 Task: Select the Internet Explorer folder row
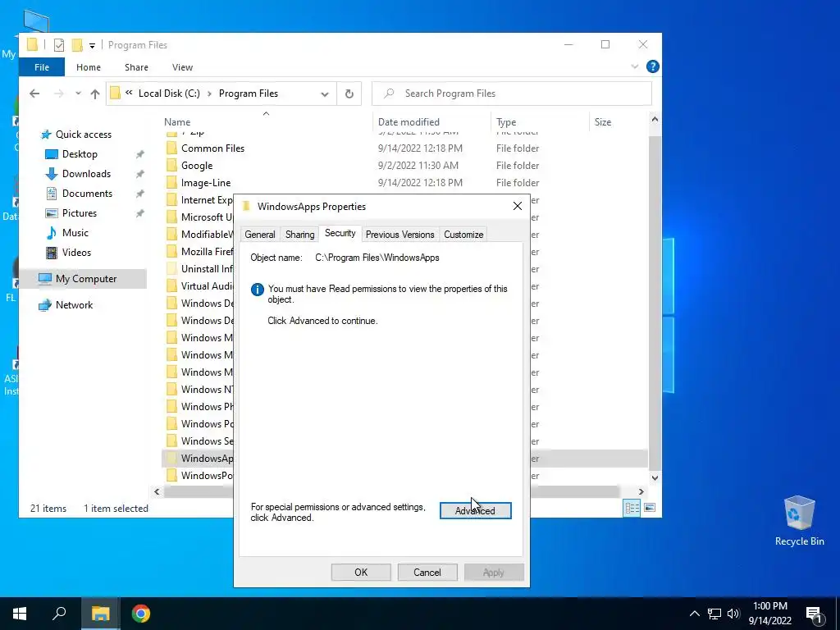[x=199, y=200]
